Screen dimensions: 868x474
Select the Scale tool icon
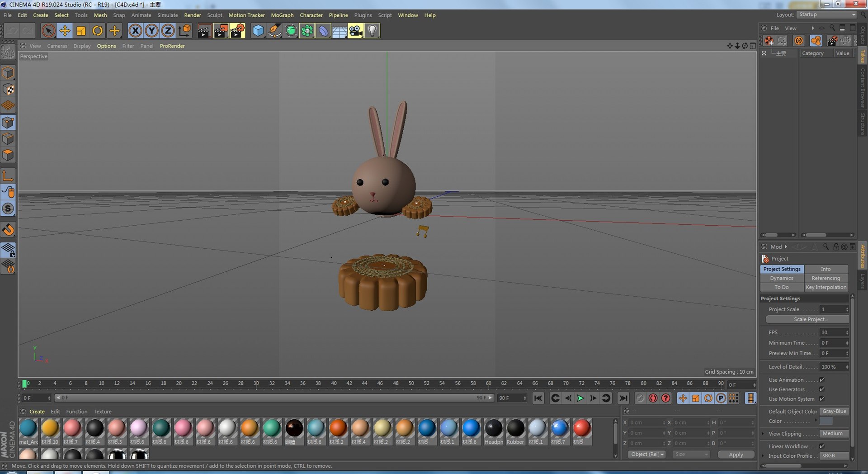click(x=81, y=31)
